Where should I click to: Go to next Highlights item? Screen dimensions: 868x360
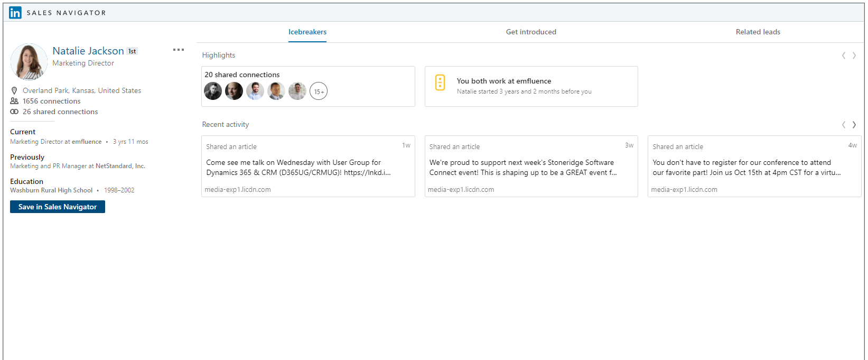pyautogui.click(x=854, y=56)
